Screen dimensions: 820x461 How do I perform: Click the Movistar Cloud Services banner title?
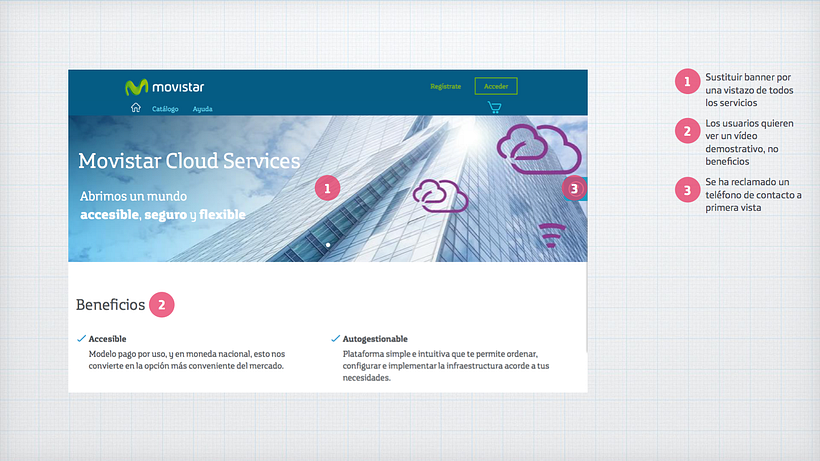click(x=189, y=161)
